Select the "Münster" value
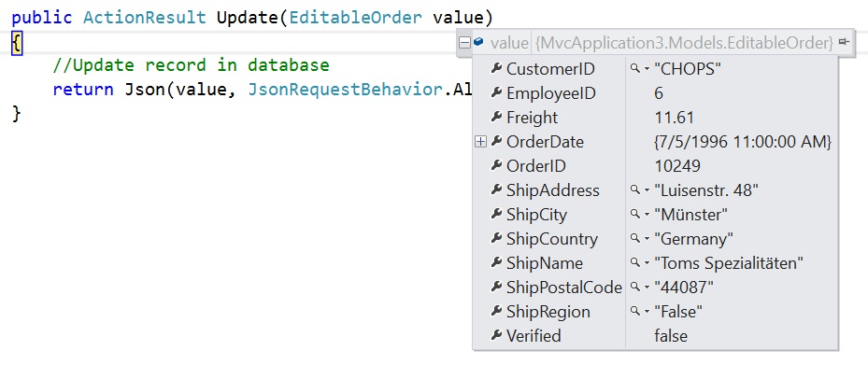This screenshot has height=365, width=868. click(x=690, y=215)
